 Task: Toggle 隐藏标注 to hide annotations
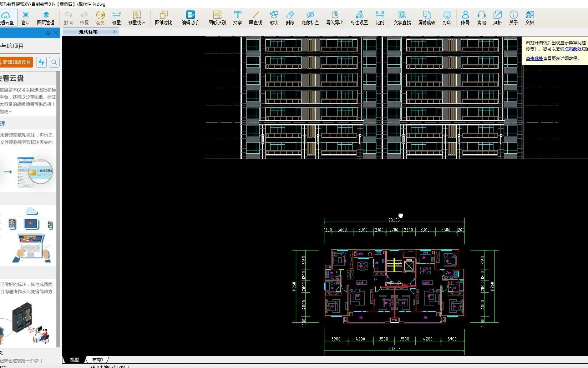(x=310, y=18)
